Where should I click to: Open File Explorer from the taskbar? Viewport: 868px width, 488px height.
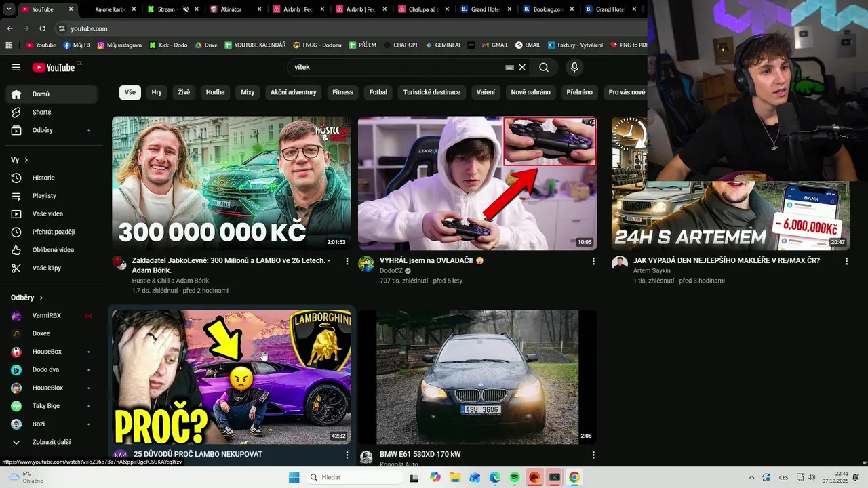click(x=455, y=477)
